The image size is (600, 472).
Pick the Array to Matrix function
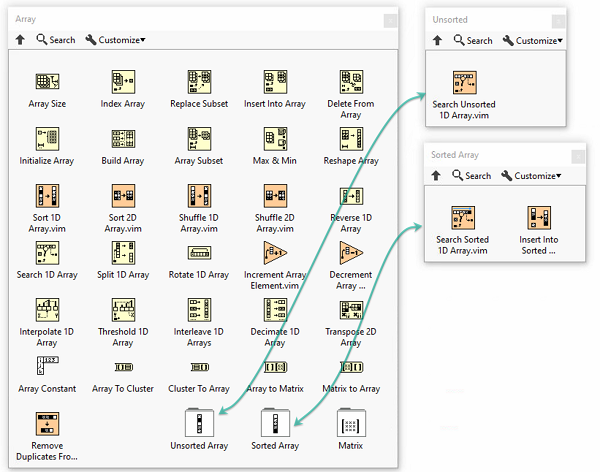[275, 367]
